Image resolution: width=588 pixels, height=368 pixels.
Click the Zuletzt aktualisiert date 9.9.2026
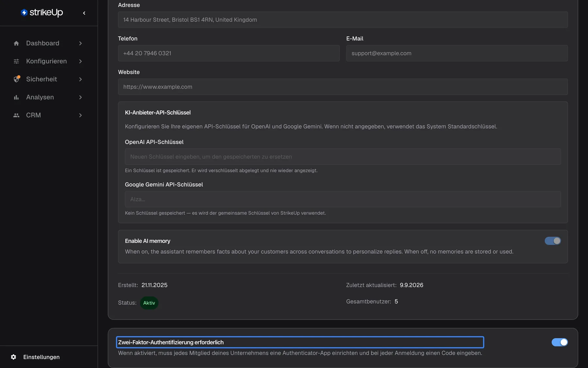(x=412, y=285)
